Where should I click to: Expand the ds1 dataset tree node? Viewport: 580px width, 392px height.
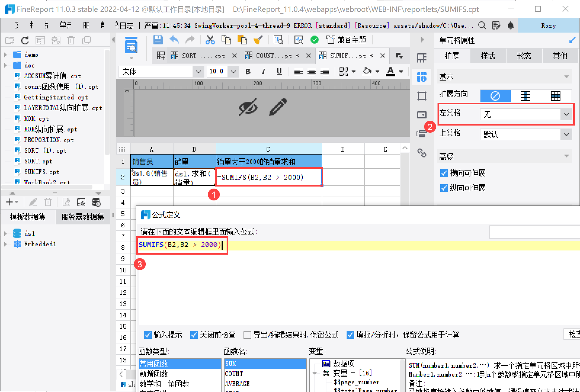pyautogui.click(x=5, y=234)
